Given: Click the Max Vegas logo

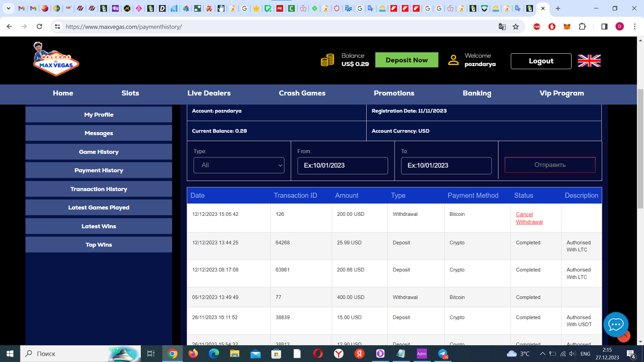Looking at the screenshot, I should pyautogui.click(x=56, y=60).
